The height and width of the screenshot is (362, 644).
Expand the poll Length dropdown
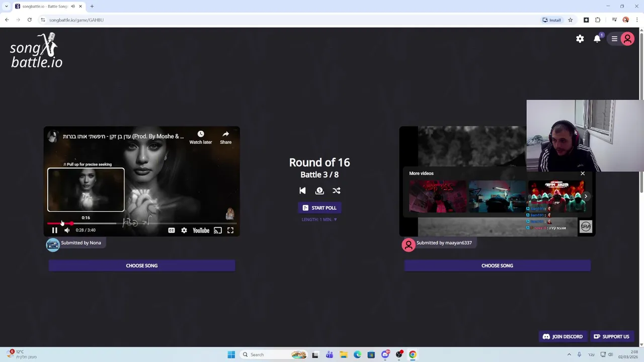pyautogui.click(x=319, y=219)
